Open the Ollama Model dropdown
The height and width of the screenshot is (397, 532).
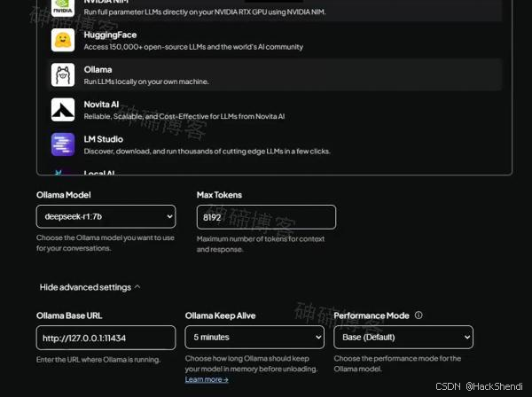tap(106, 216)
